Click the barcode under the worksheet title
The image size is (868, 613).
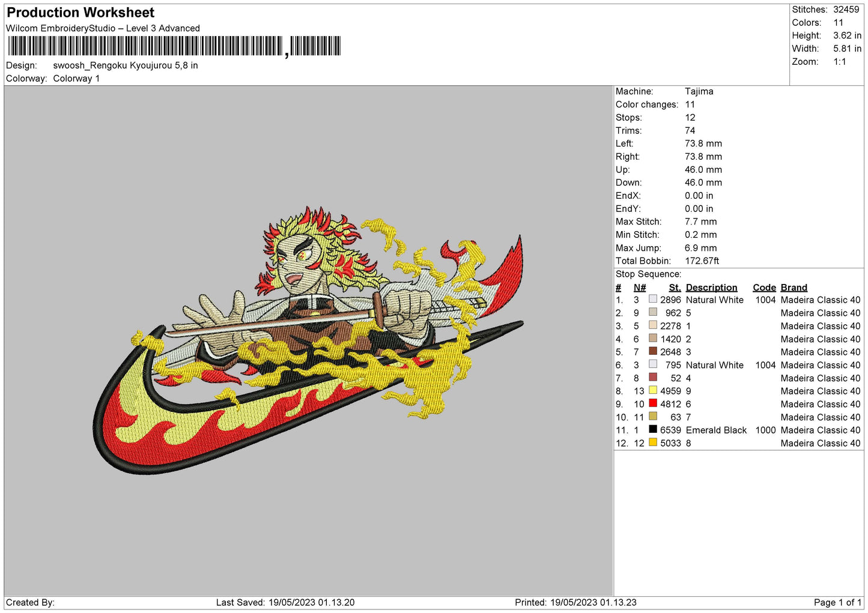point(174,46)
